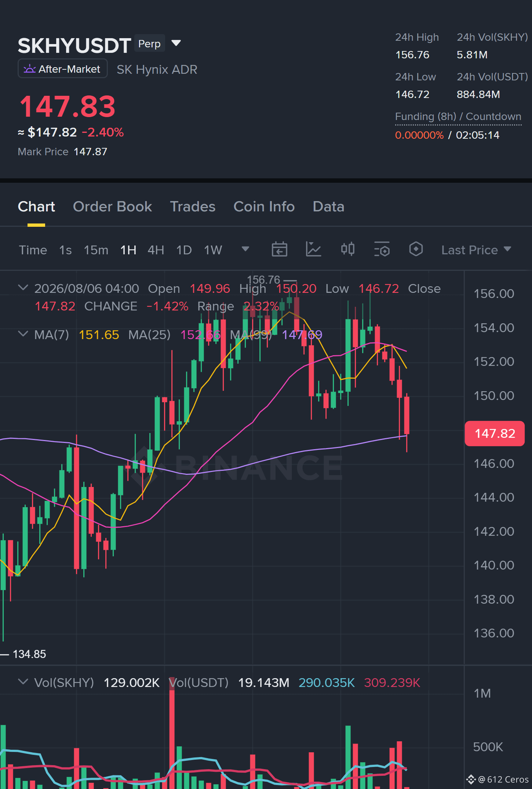Tap the SKHYUSDT symbol title
Screen dimensions: 532x789
coord(74,46)
